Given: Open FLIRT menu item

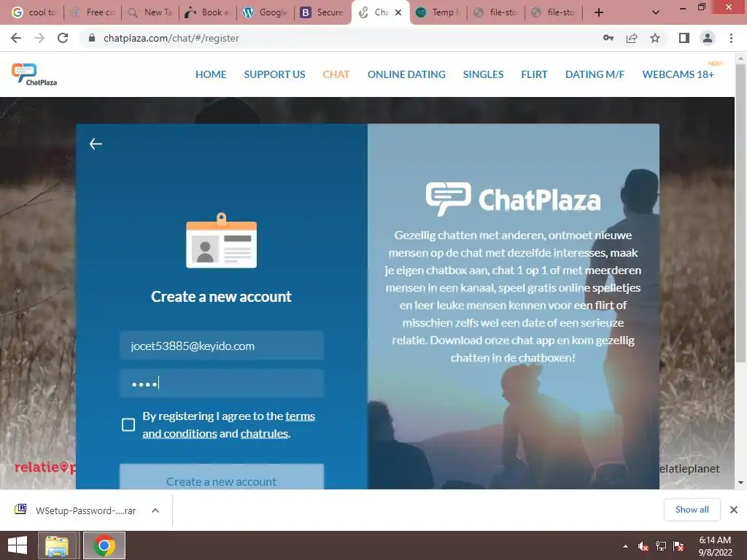Looking at the screenshot, I should coord(534,75).
